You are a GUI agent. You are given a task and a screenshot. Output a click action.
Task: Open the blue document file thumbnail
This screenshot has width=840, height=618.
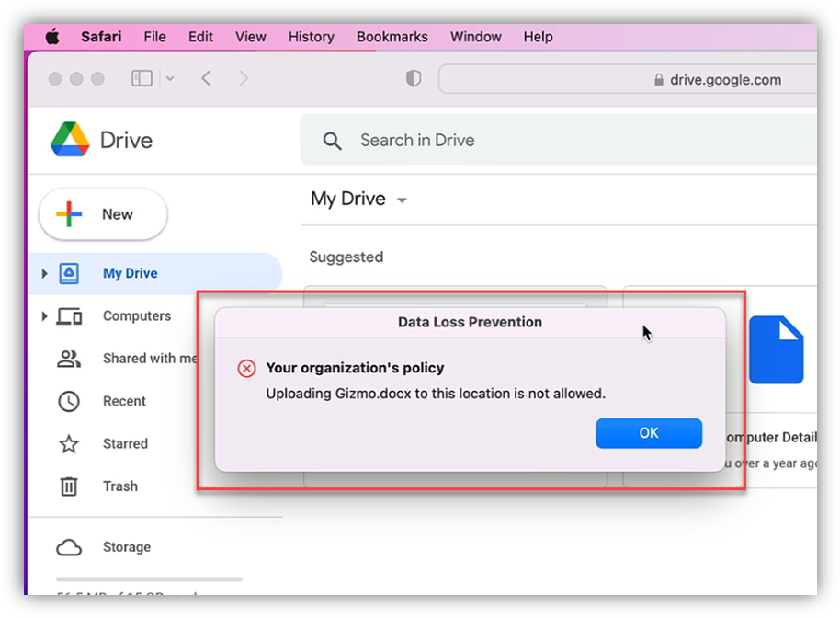click(x=777, y=349)
